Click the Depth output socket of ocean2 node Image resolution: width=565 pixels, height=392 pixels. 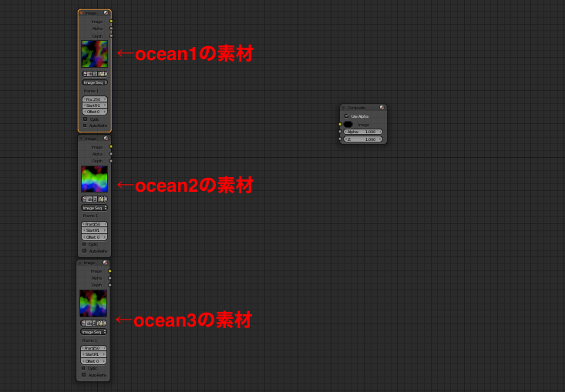point(111,161)
